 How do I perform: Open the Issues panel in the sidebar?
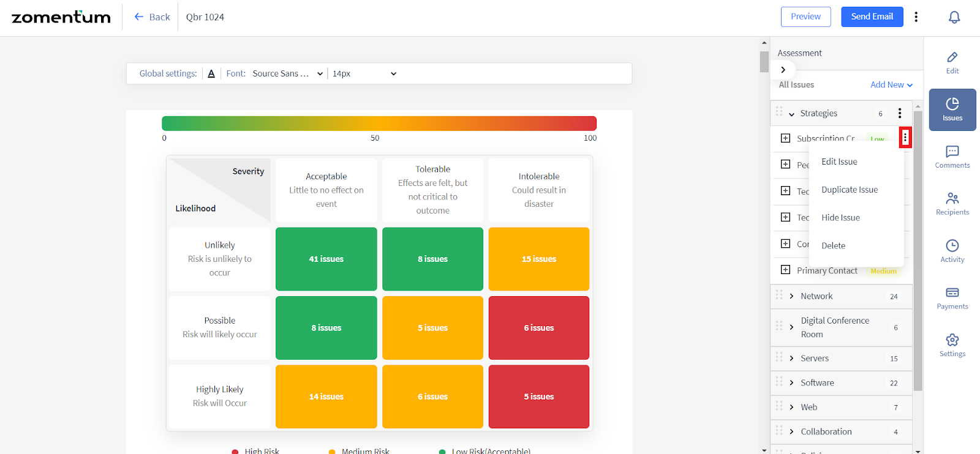coord(952,110)
